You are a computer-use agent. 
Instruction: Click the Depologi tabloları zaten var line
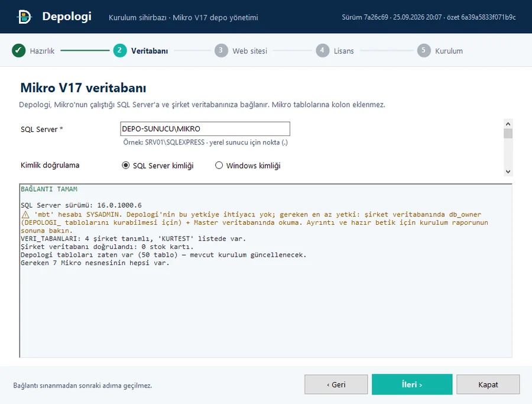[x=163, y=255]
